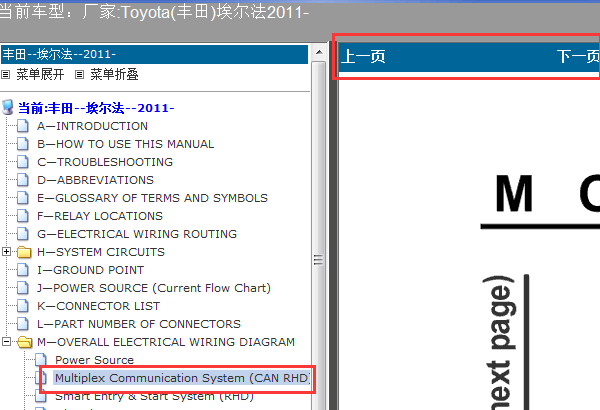Open E—GLOSSARY OF TERMS AND SYMBOLS
This screenshot has height=410, width=600.
pos(152,198)
